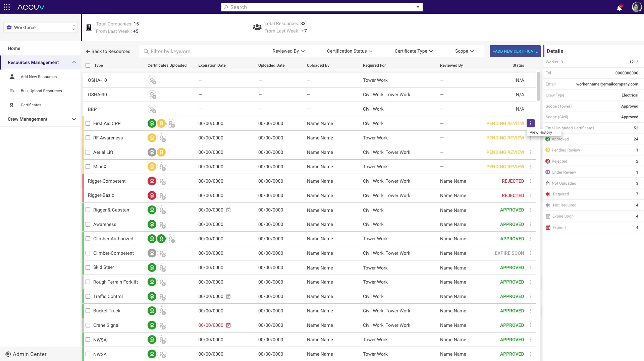Open the Certificate Type filter dropdown
The height and width of the screenshot is (361, 644).
coord(414,51)
